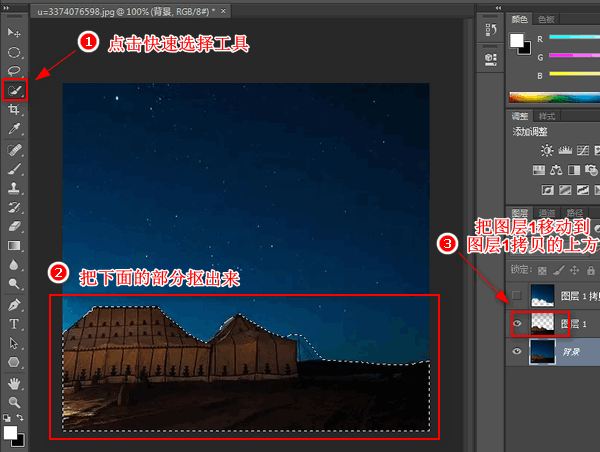Add a Black & White adjustment
The width and height of the screenshot is (600, 452).
(x=574, y=170)
